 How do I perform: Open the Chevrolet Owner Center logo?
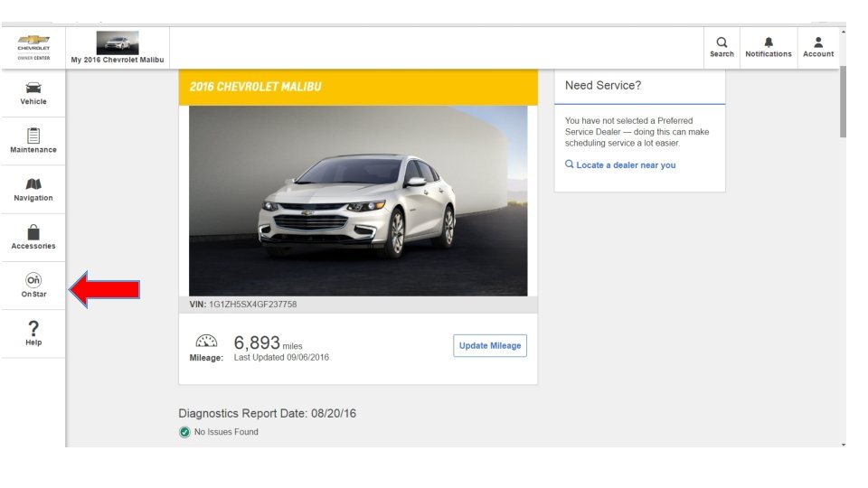33,48
